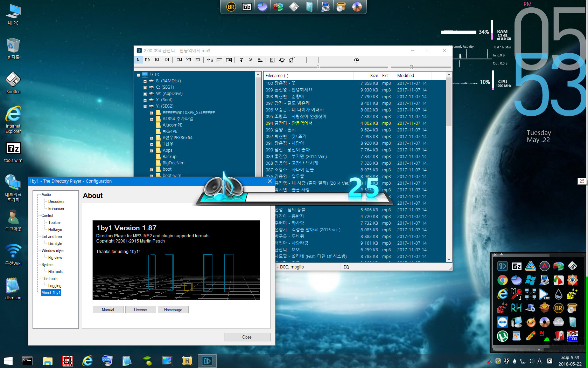Adjust the volume slider handle
The width and height of the screenshot is (588, 368).
[411, 67]
